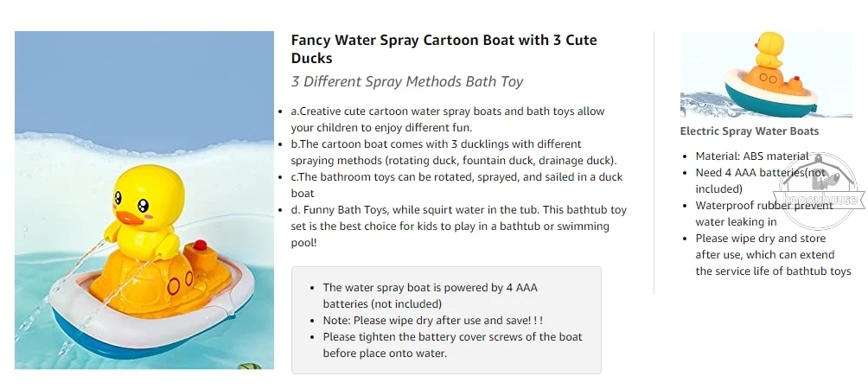
Task: Click the wipe dry and store after use bullet
Action: click(x=772, y=254)
